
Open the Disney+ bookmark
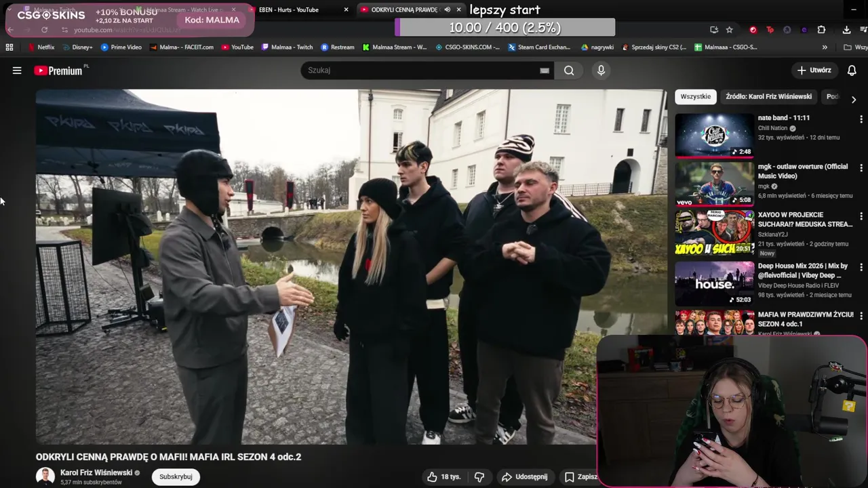pos(77,47)
